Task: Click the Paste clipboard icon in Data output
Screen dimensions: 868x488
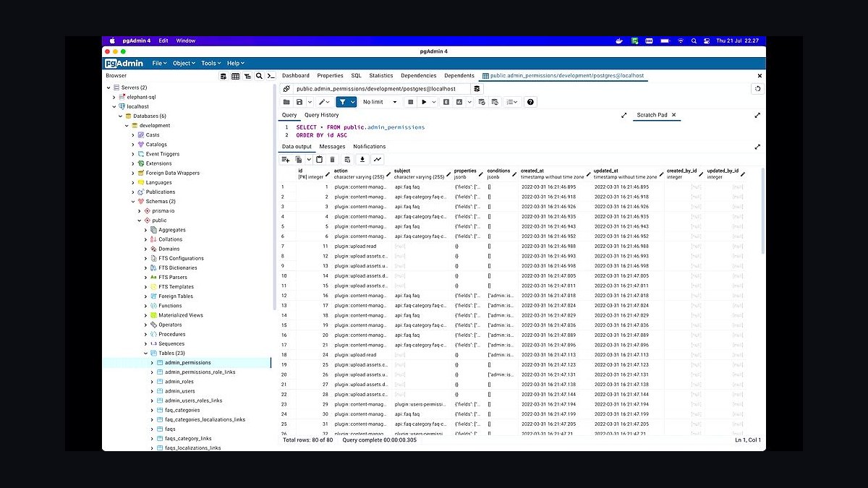Action: click(x=319, y=159)
